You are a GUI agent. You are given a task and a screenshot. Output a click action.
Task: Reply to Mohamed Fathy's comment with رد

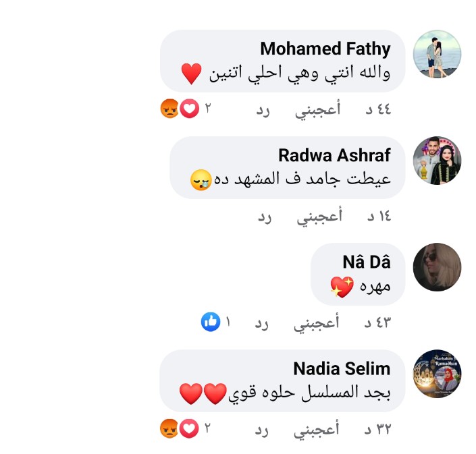[263, 110]
